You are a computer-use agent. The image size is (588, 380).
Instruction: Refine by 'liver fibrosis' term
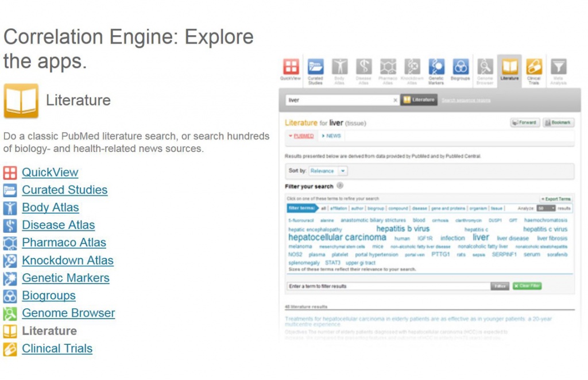pos(552,239)
